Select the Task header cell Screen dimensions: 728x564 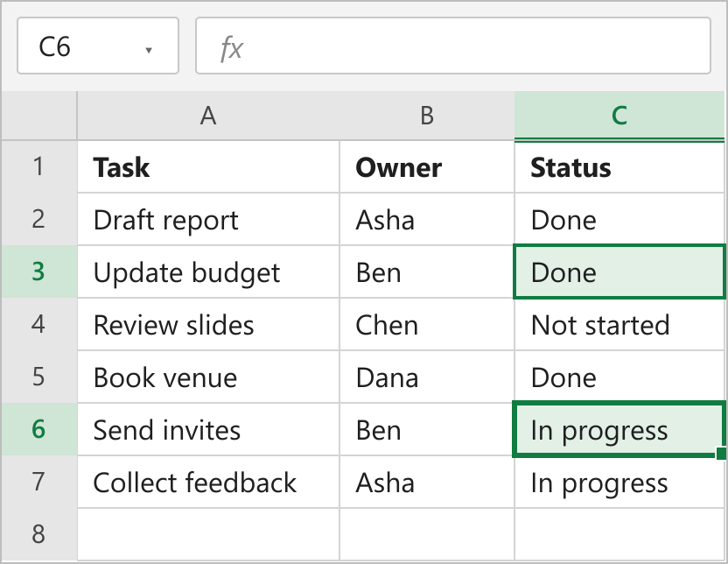[208, 166]
